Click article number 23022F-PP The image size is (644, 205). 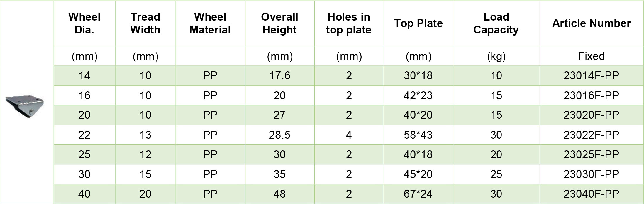(591, 135)
